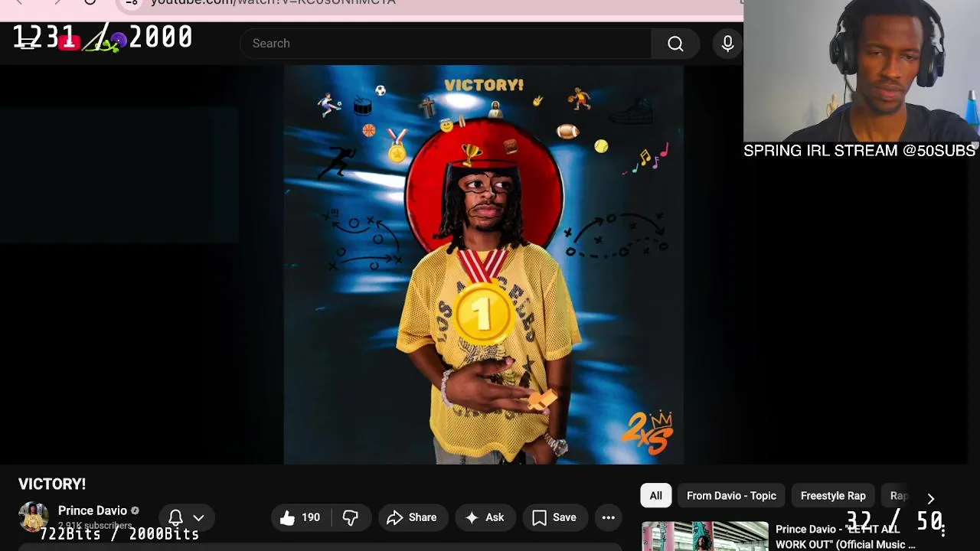Save video to a playlist

tap(554, 517)
